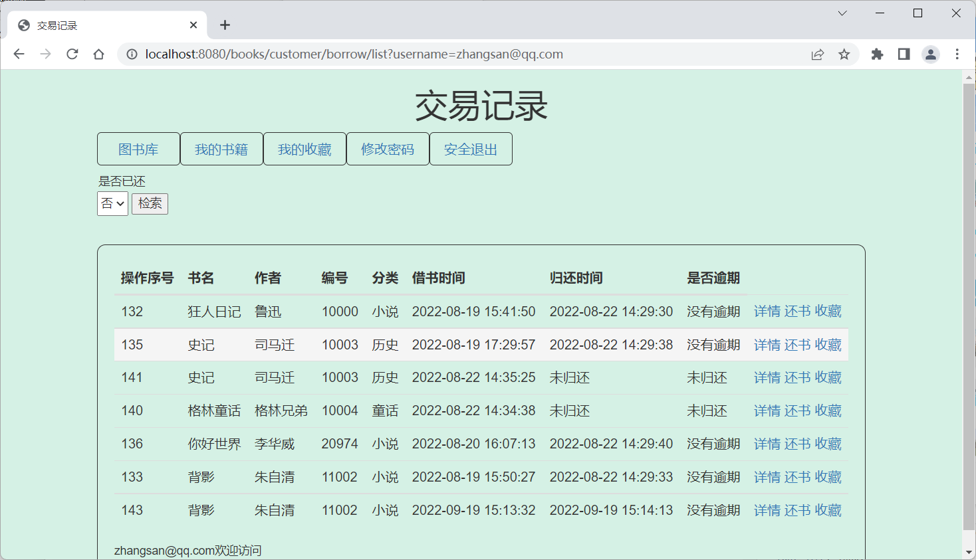This screenshot has width=976, height=560.
Task: Open the 图书库 page
Action: click(138, 149)
